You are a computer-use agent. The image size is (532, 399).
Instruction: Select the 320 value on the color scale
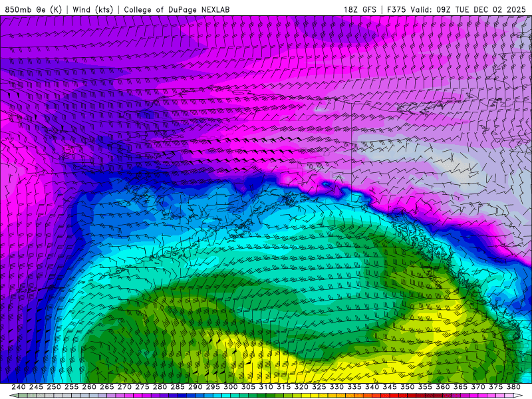(301, 387)
